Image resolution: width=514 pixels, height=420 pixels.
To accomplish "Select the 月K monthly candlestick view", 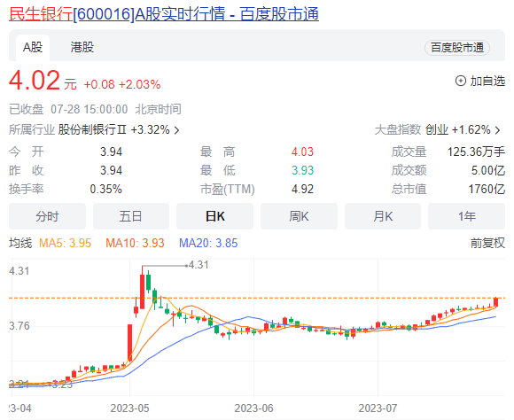I will [x=383, y=216].
